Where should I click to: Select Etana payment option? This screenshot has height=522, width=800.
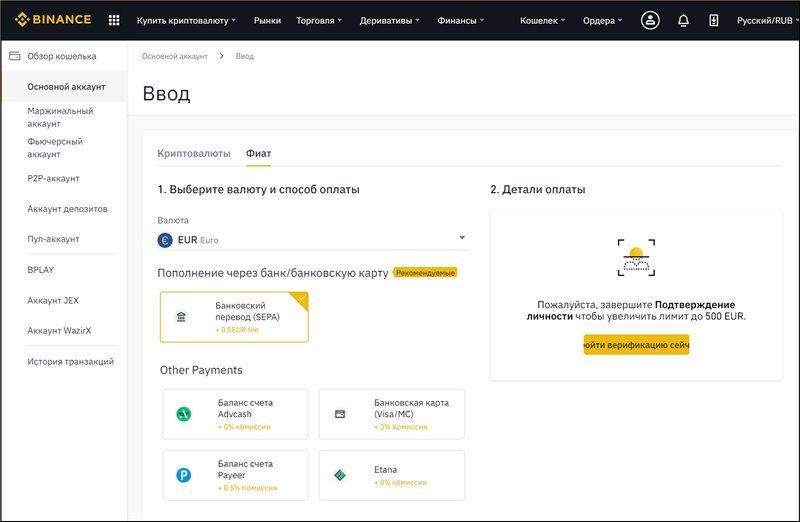pos(392,475)
